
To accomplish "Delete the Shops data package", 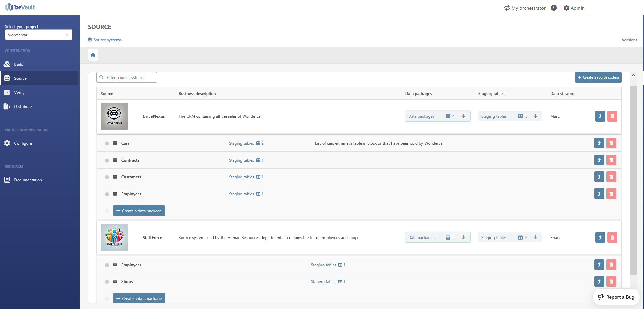I will click(611, 281).
